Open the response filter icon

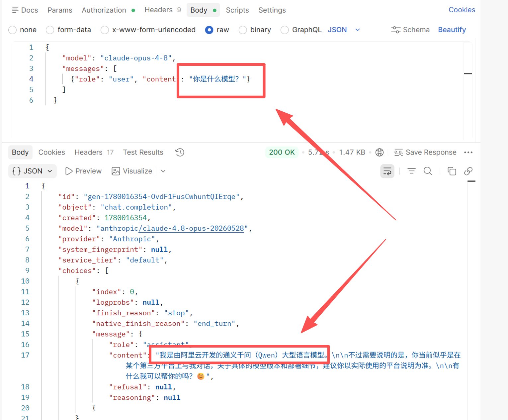click(x=411, y=171)
